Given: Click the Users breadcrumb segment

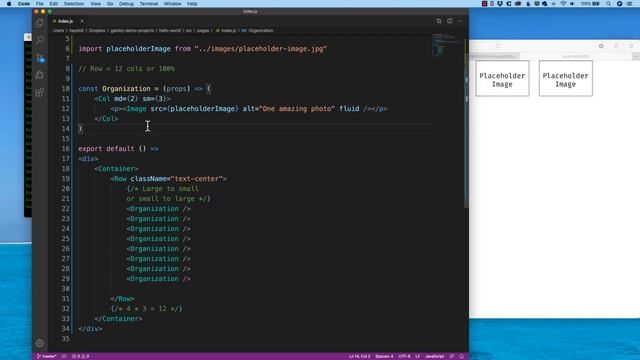Looking at the screenshot, I should (x=58, y=31).
